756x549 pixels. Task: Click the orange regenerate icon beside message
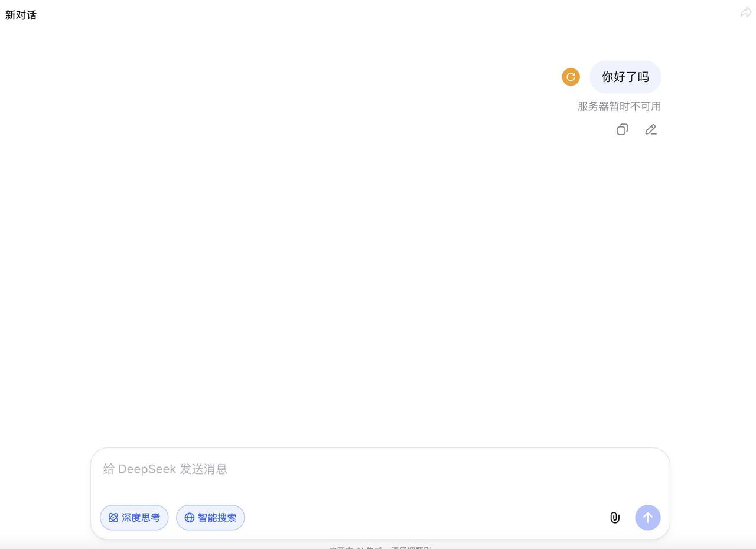tap(571, 77)
